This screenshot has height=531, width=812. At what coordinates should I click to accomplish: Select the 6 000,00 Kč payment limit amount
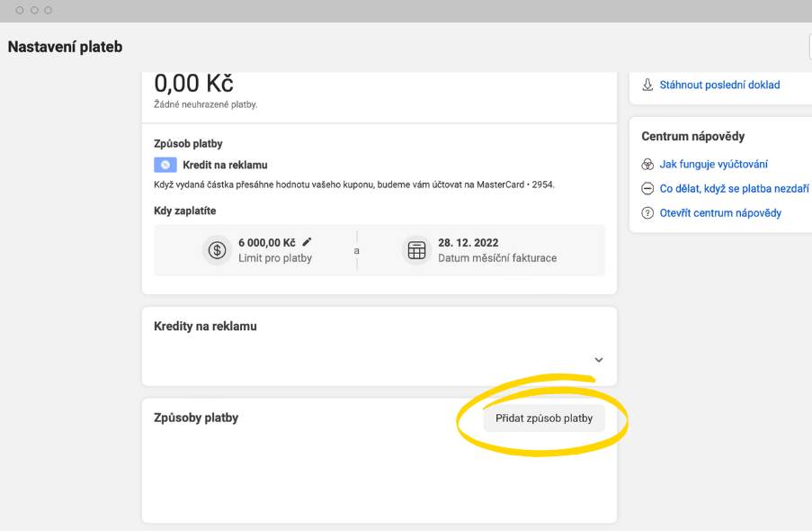pyautogui.click(x=267, y=243)
